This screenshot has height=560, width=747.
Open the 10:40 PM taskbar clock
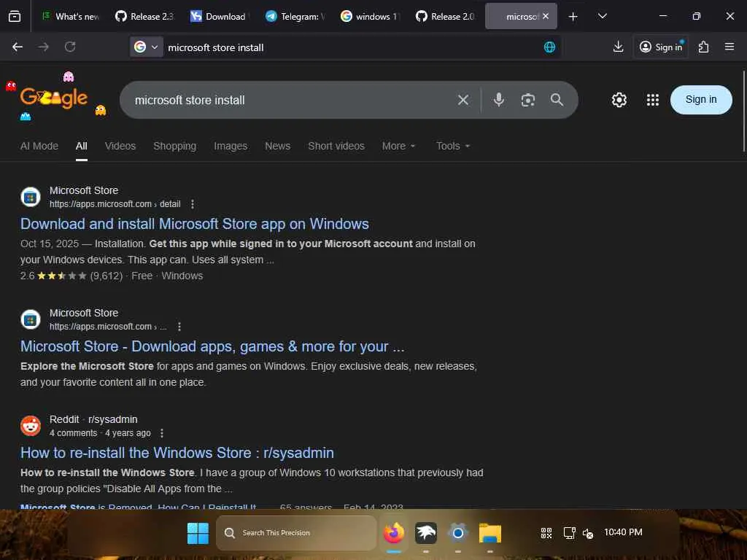(623, 532)
